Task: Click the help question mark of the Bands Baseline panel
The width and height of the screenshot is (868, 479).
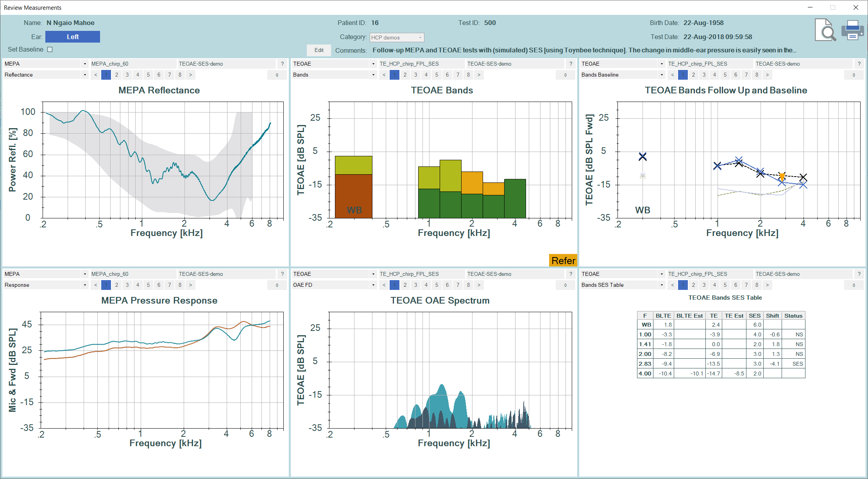Action: point(859,64)
